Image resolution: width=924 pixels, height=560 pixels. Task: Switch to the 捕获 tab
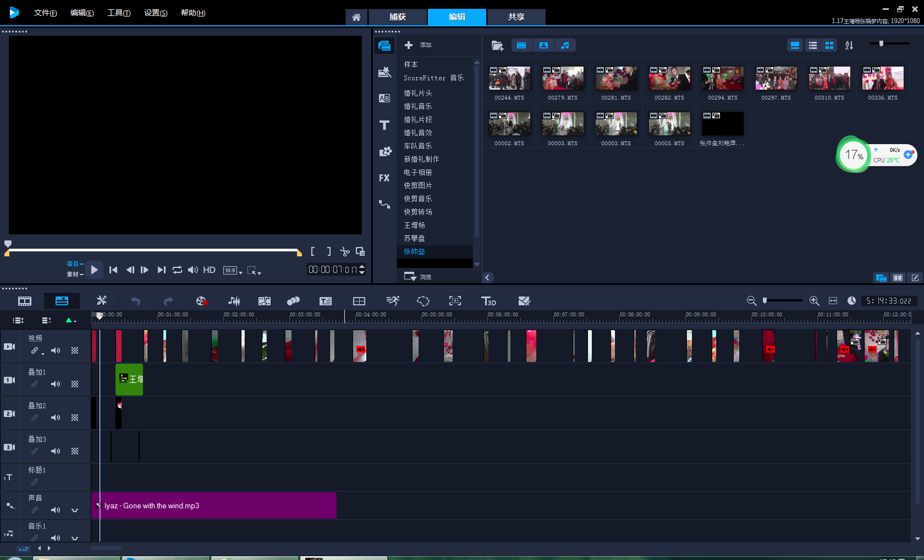[398, 17]
